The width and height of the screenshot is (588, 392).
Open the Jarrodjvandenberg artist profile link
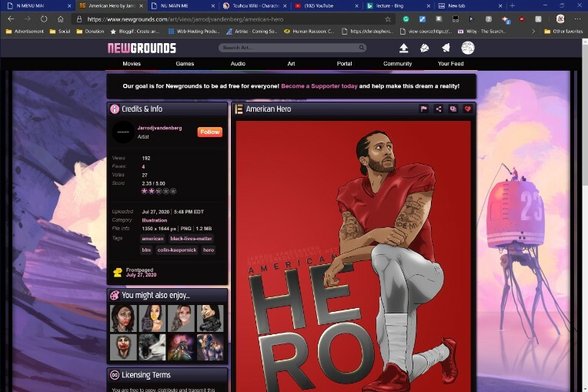click(159, 128)
